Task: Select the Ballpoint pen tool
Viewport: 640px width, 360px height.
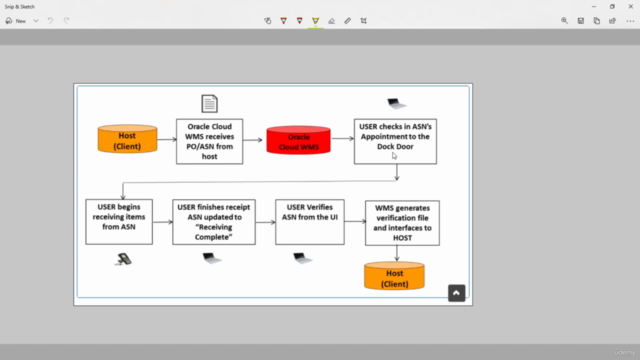Action: pos(283,21)
